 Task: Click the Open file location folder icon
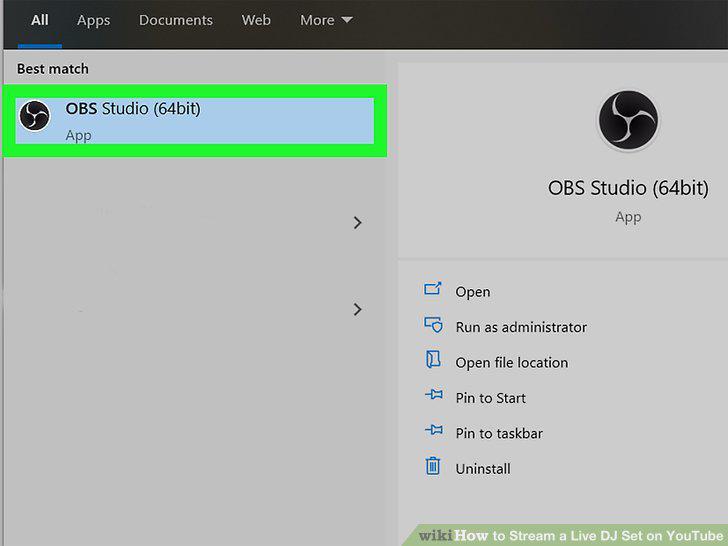click(x=433, y=359)
